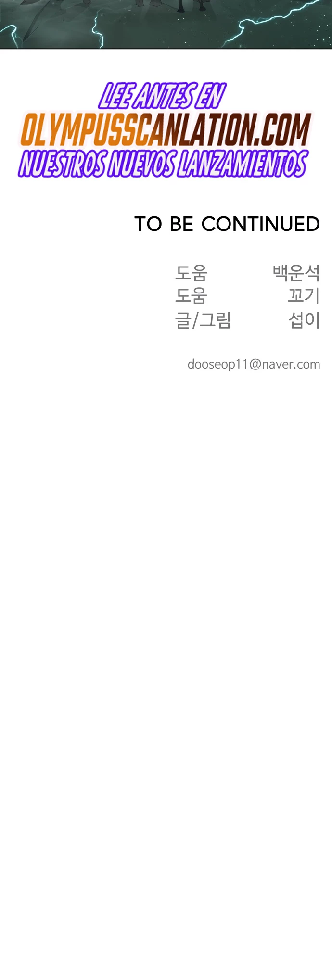This screenshot has height=980, width=332.
Task: Click the 도움 label beside 백운석
Action: click(191, 273)
